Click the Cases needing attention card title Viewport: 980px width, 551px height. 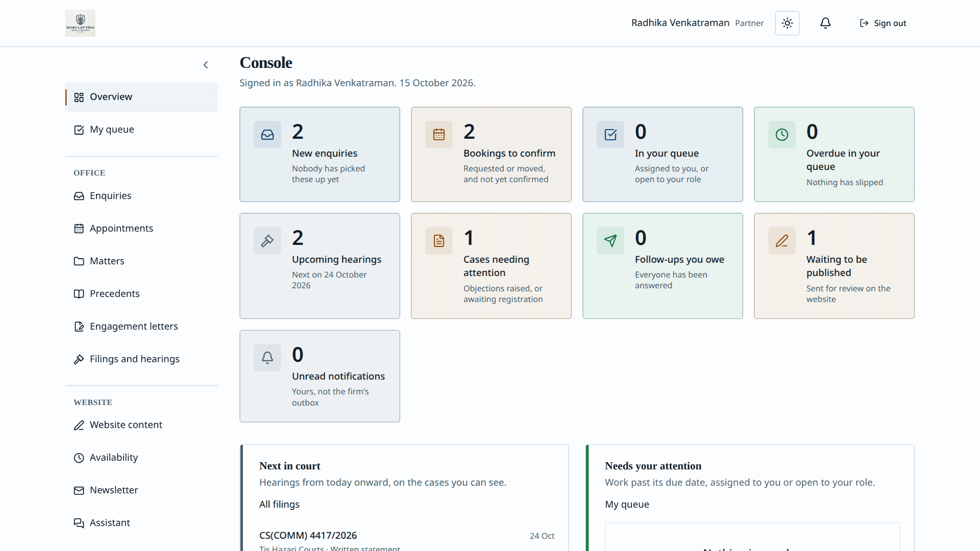496,266
